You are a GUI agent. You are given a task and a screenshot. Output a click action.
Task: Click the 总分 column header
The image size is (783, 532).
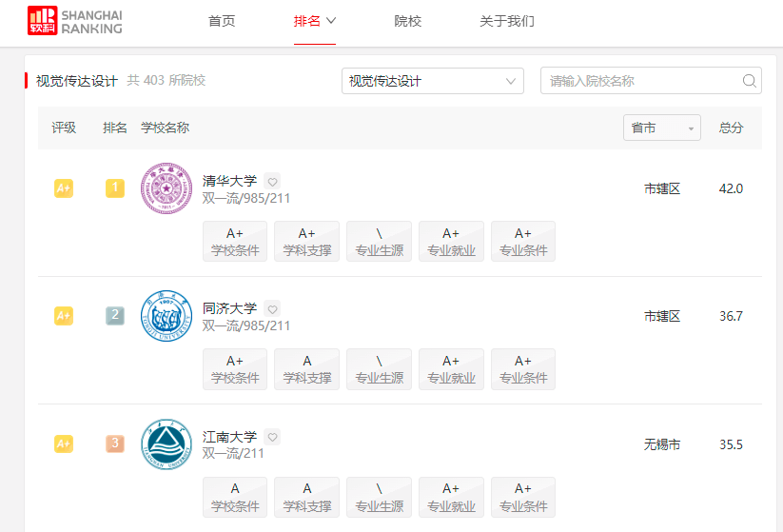pos(731,128)
